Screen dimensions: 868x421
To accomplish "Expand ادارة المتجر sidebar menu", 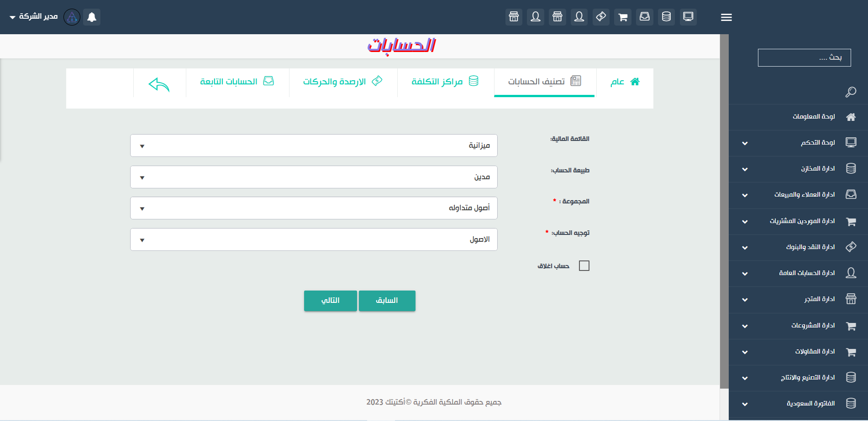I will [x=798, y=300].
